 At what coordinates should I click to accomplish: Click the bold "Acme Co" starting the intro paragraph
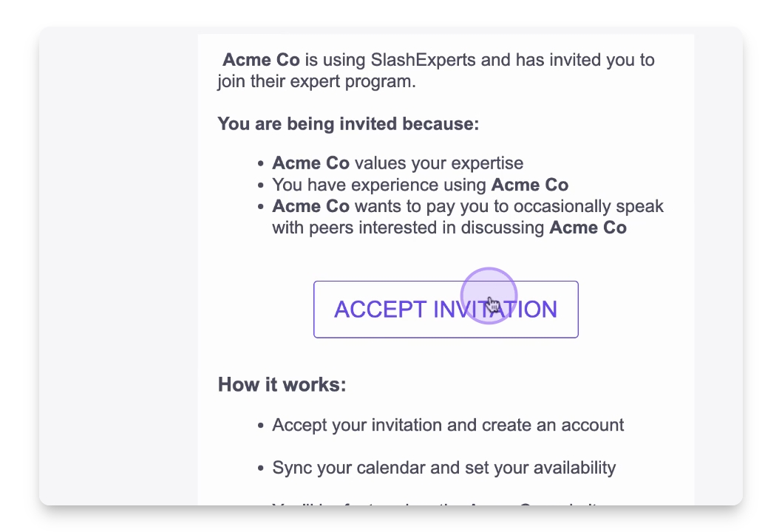261,60
